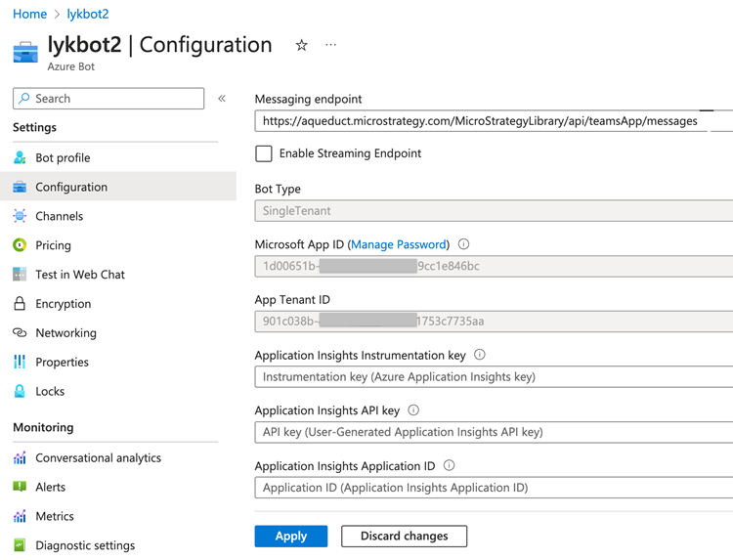Navigate to Home breadcrumb link

29,14
